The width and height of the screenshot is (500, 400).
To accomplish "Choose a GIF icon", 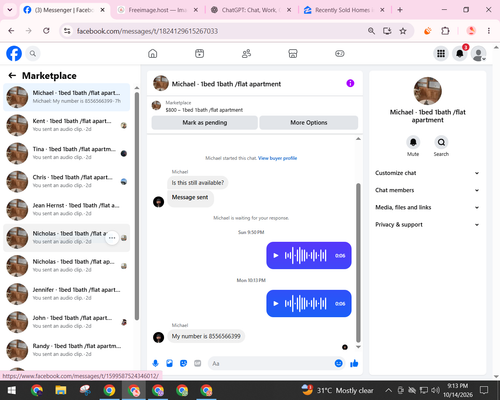I will pyautogui.click(x=198, y=363).
